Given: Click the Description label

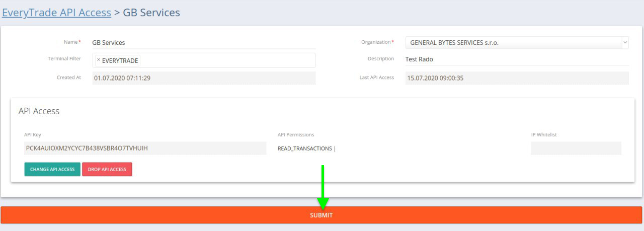Looking at the screenshot, I should tap(381, 59).
